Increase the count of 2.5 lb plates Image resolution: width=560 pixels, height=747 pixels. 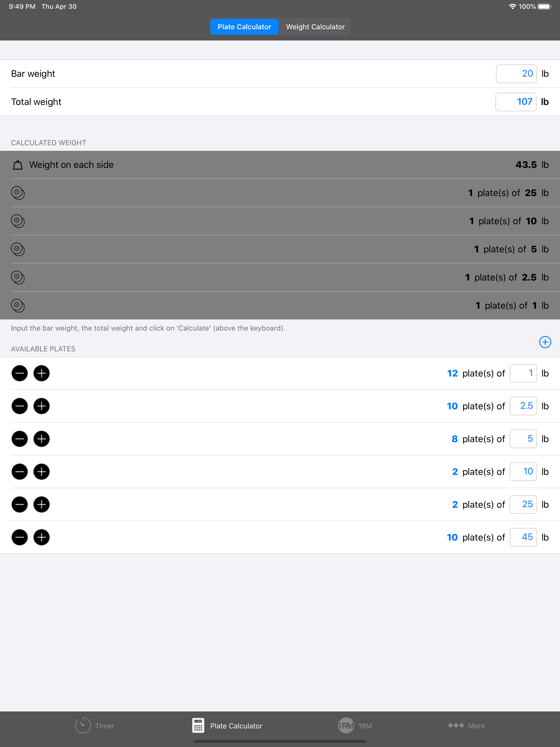click(41, 406)
